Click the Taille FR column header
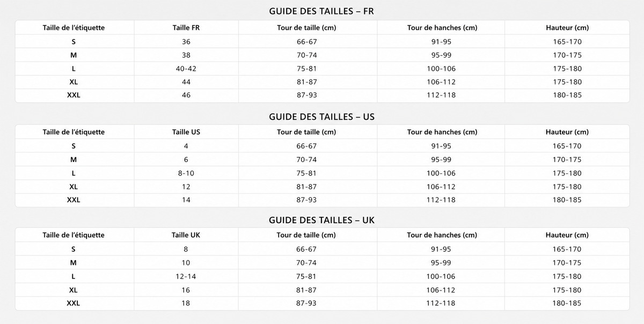The image size is (644, 324). pyautogui.click(x=186, y=28)
